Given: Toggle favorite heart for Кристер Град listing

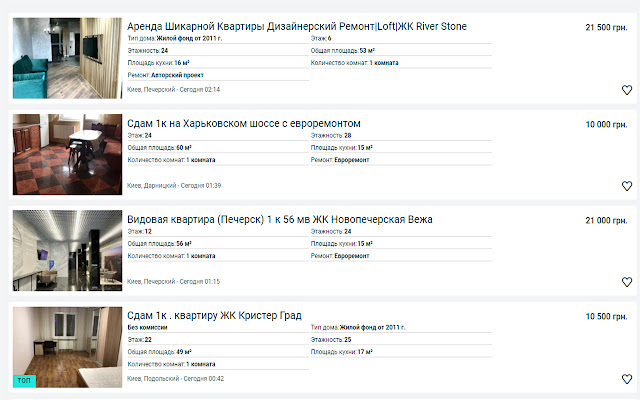Looking at the screenshot, I should [x=627, y=379].
